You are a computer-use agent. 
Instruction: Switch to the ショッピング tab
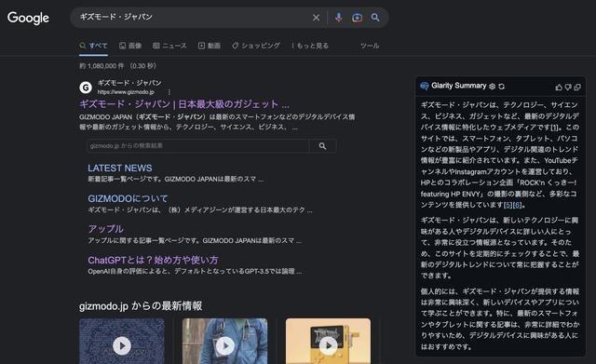click(256, 46)
